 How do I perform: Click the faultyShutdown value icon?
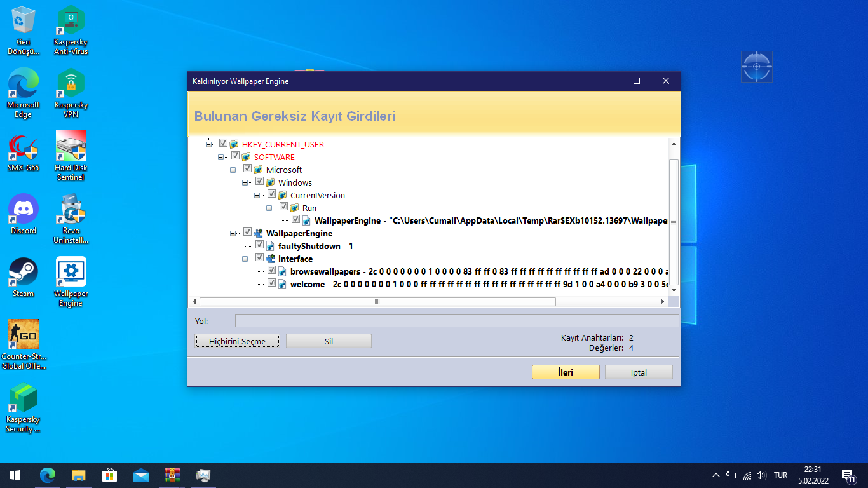[x=270, y=246]
